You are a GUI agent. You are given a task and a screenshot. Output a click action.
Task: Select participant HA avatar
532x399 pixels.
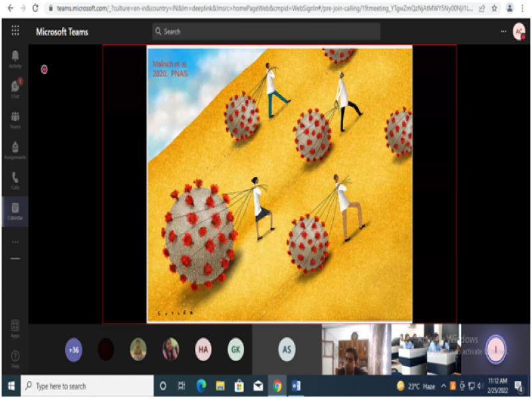(203, 350)
